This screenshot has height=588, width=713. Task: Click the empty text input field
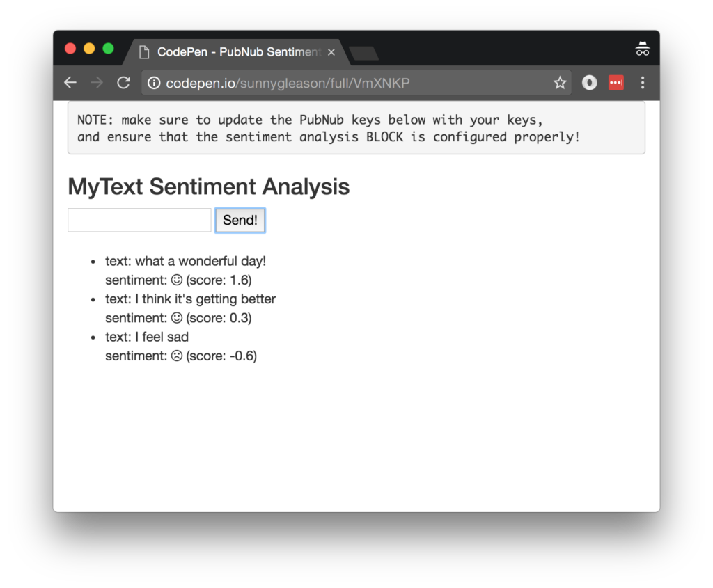pyautogui.click(x=139, y=219)
